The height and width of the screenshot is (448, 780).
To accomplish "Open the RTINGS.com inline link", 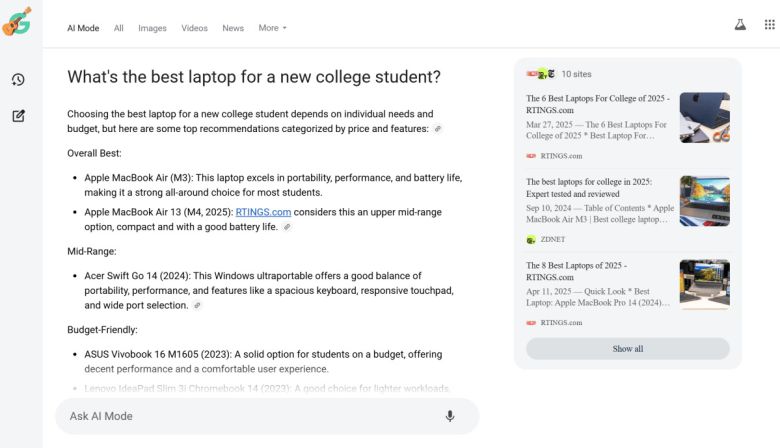I will (263, 212).
